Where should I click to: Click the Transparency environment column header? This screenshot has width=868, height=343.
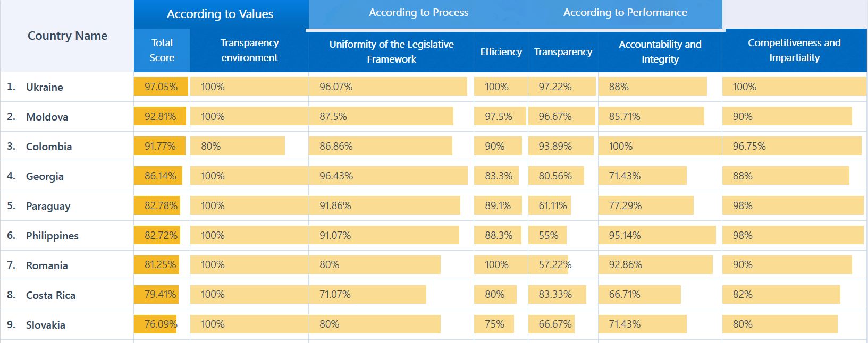click(x=249, y=50)
